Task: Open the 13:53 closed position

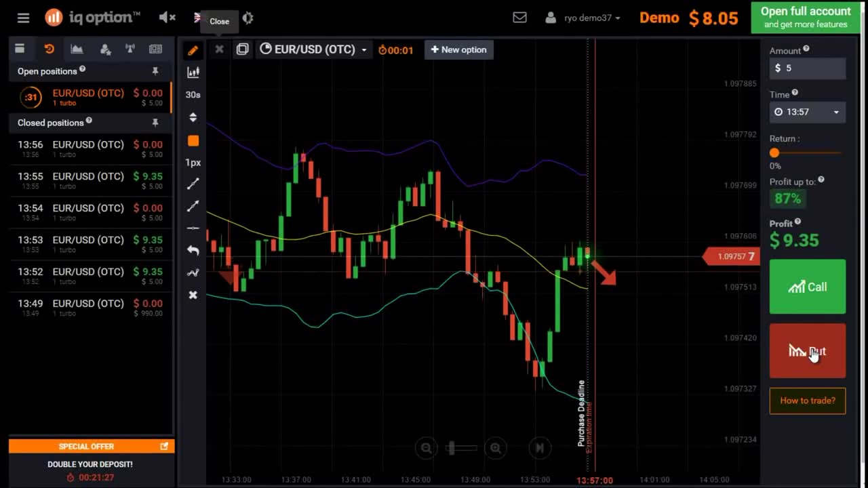Action: [90, 244]
